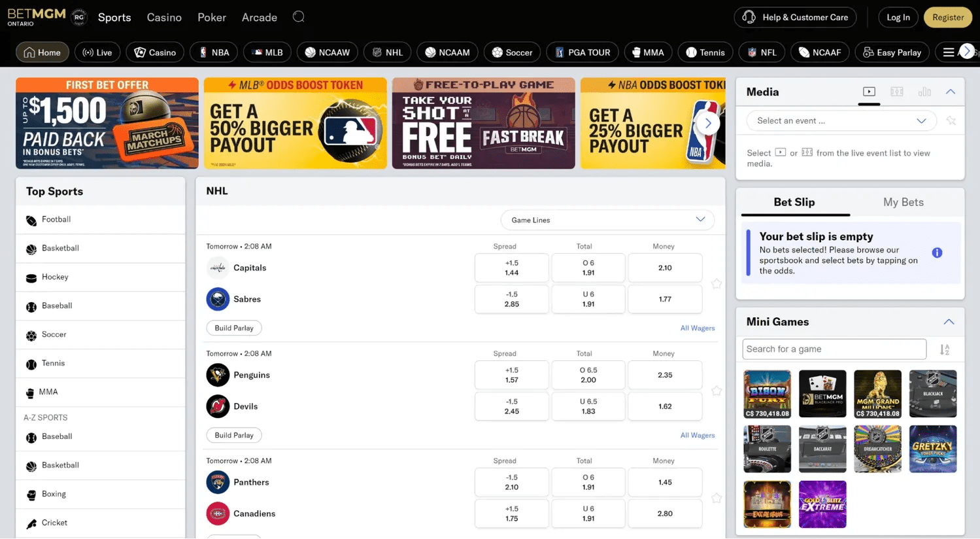The image size is (980, 539).
Task: Open Help & Customer Care
Action: coord(795,17)
